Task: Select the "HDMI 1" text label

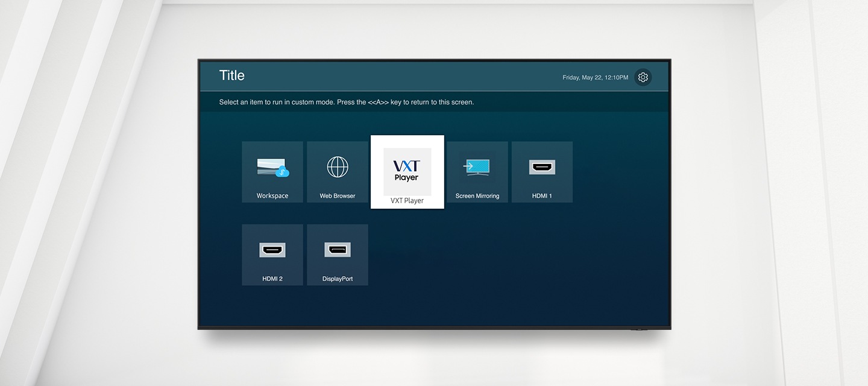Action: (542, 196)
